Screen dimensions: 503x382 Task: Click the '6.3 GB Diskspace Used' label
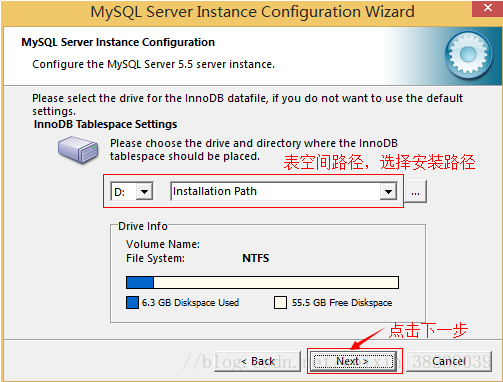(190, 303)
